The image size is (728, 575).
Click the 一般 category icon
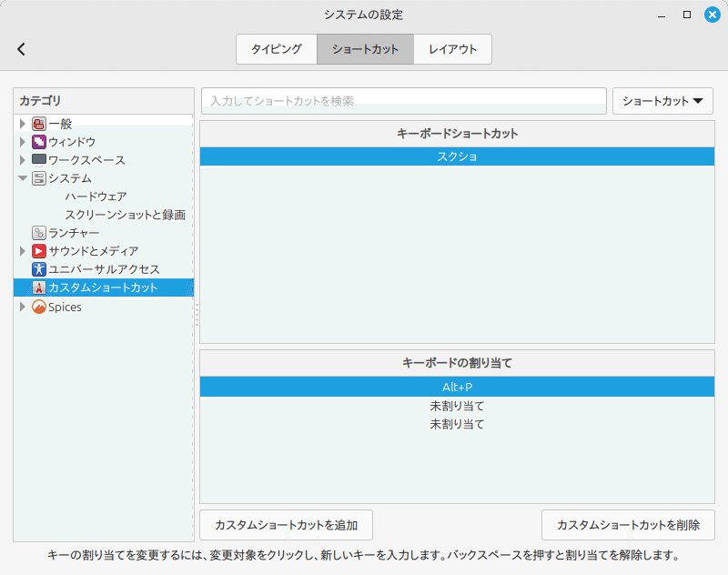pyautogui.click(x=39, y=124)
